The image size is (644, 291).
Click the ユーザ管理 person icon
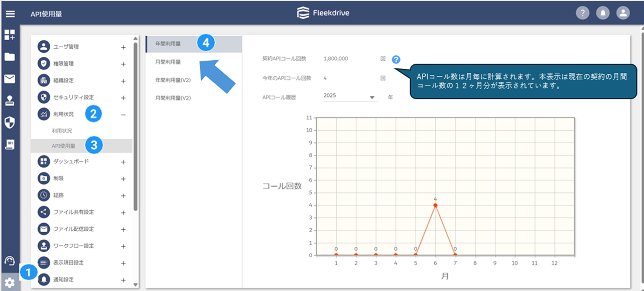(44, 47)
